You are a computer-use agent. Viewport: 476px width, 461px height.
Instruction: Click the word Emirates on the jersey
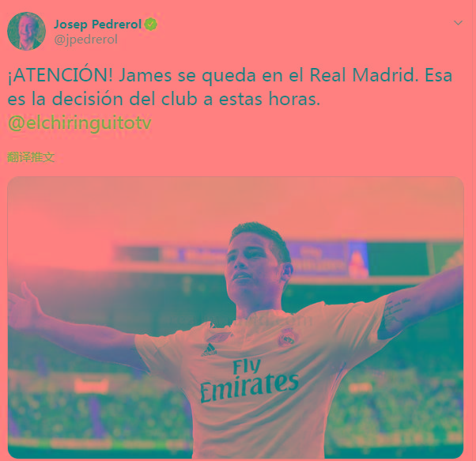(x=249, y=387)
